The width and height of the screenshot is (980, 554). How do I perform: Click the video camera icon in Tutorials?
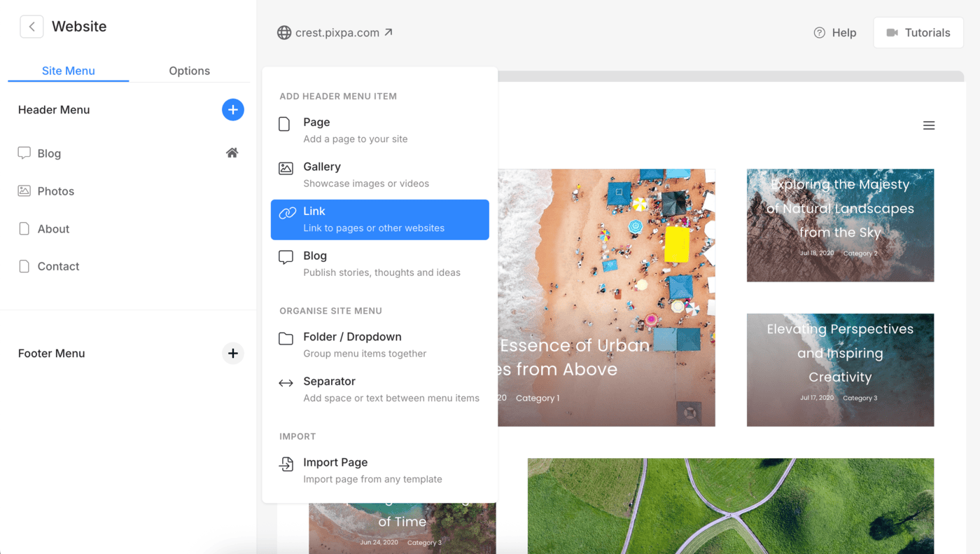[892, 33]
